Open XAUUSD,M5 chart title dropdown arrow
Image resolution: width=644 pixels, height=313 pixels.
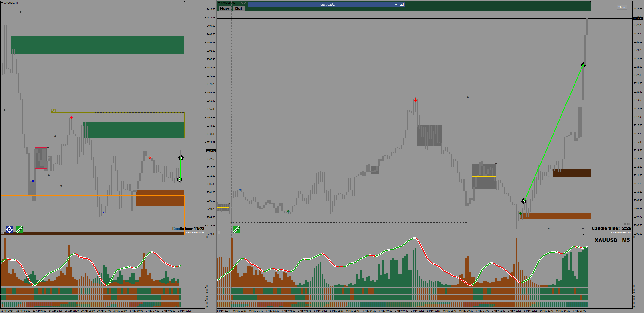pos(219,3)
